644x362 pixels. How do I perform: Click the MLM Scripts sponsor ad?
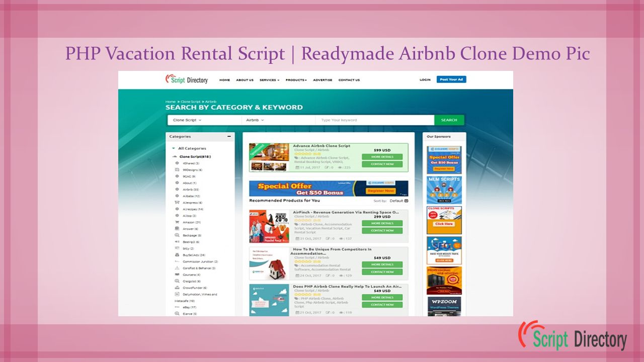[x=444, y=190]
